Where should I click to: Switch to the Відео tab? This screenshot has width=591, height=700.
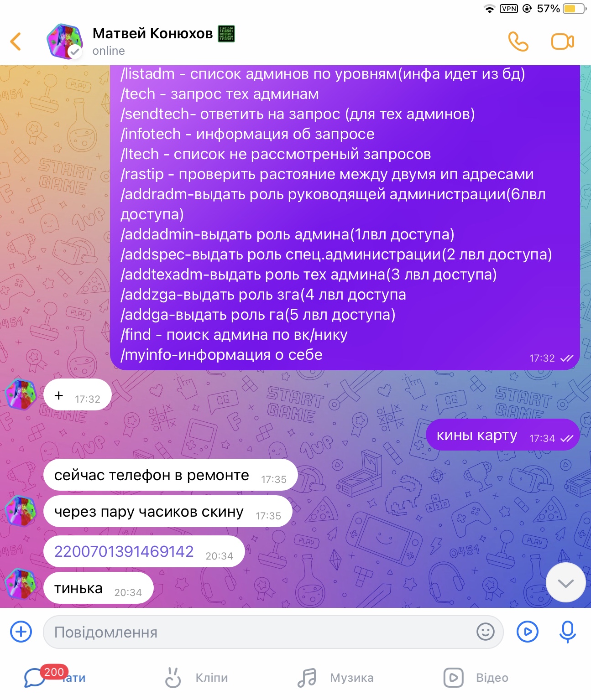pyautogui.click(x=476, y=678)
